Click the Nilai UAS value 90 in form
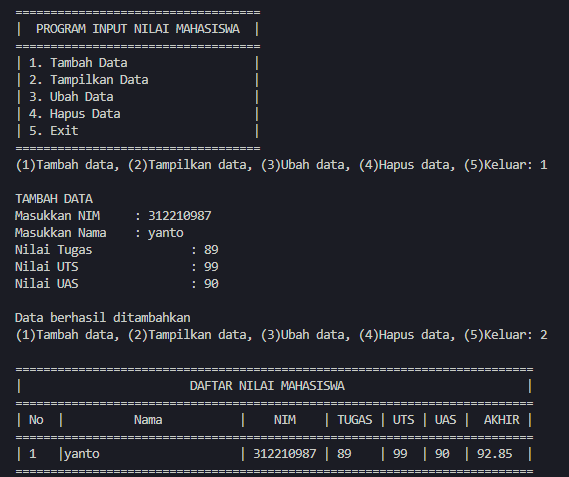Image resolution: width=569 pixels, height=477 pixels. [211, 284]
